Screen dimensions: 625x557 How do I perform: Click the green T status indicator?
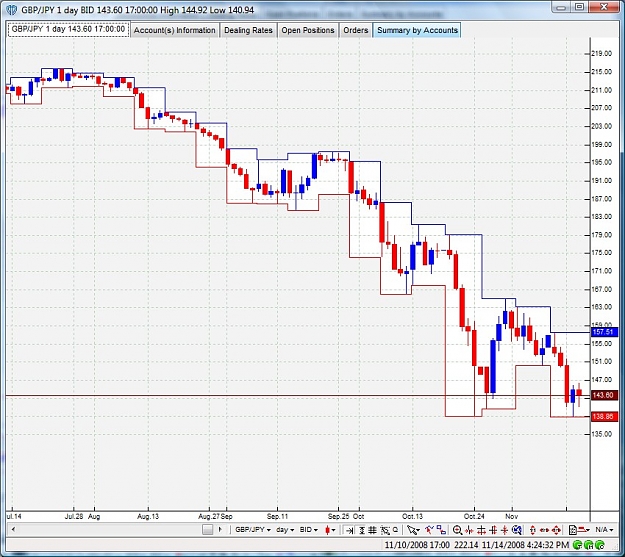(x=577, y=544)
